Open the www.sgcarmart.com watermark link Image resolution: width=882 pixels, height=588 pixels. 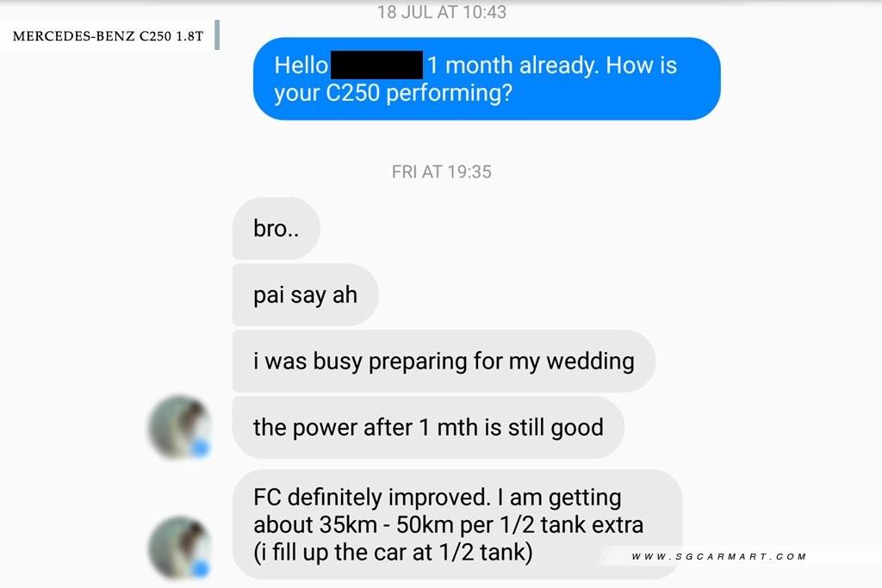[x=719, y=556]
